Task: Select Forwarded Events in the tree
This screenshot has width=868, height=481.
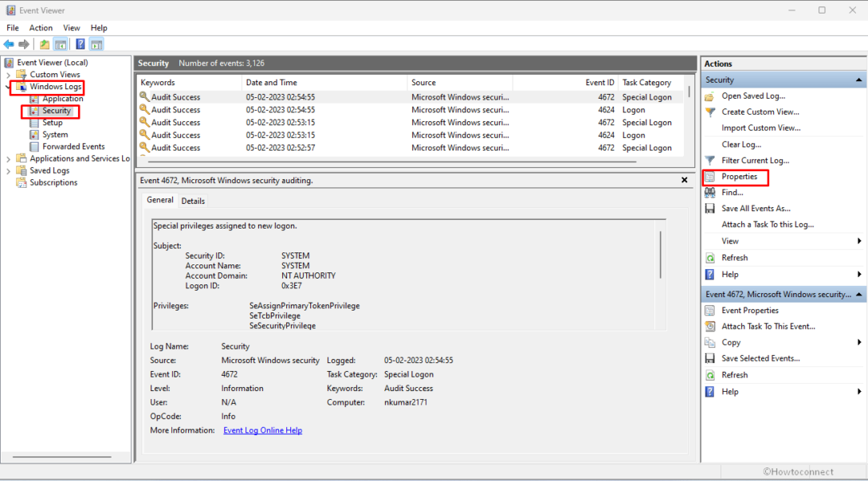Action: [73, 147]
